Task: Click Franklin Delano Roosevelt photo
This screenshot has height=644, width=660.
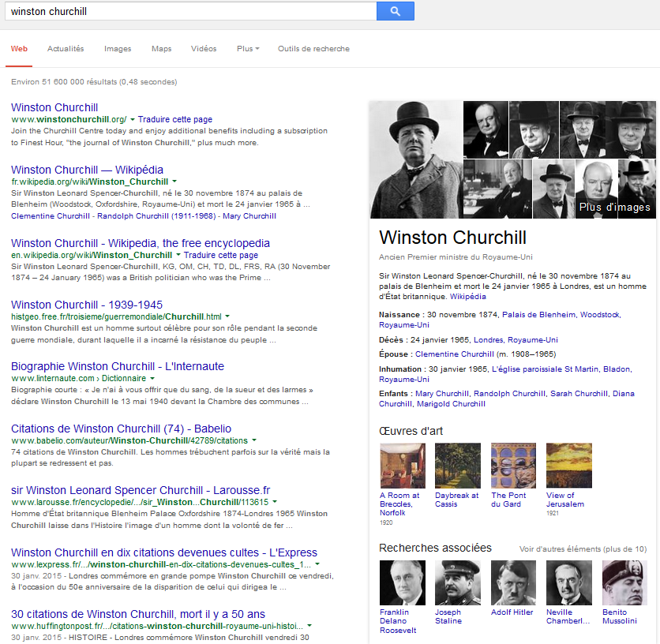Action: pos(403,582)
